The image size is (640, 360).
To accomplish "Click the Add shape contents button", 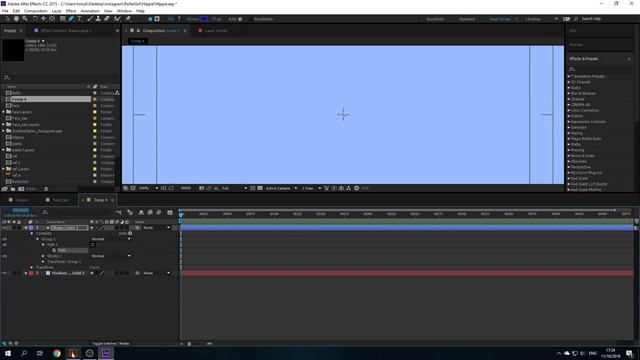I will [x=130, y=233].
